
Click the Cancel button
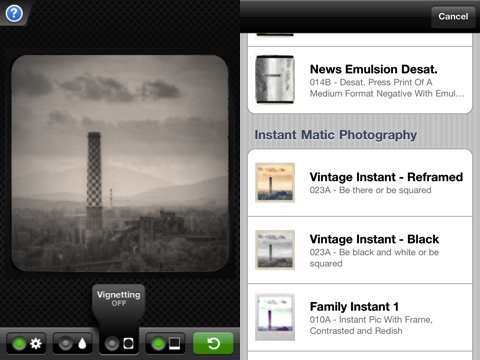pos(453,16)
